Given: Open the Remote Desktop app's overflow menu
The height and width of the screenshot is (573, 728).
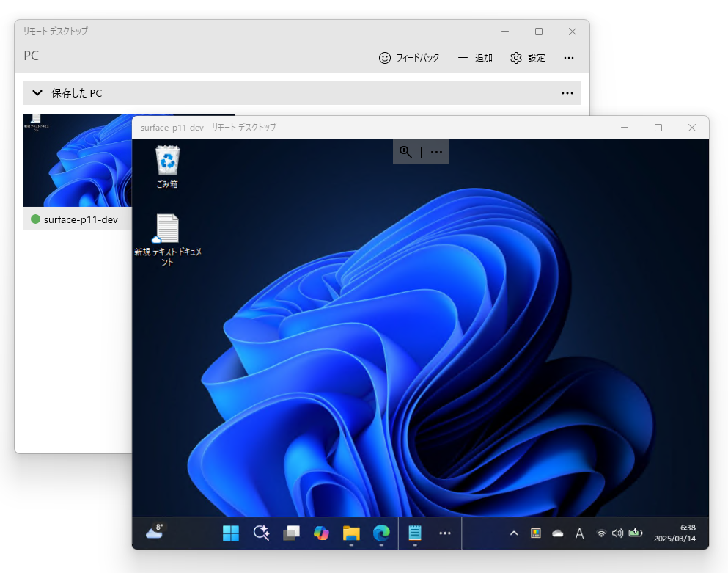Looking at the screenshot, I should 569,57.
